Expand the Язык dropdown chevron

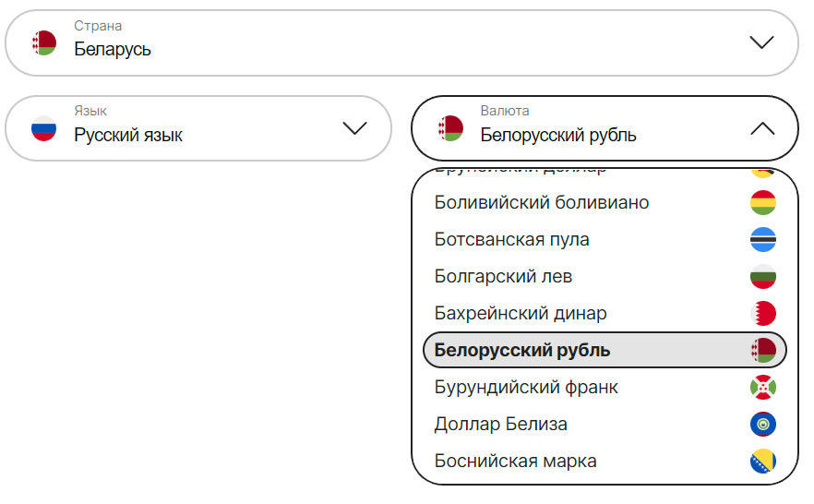(x=355, y=128)
